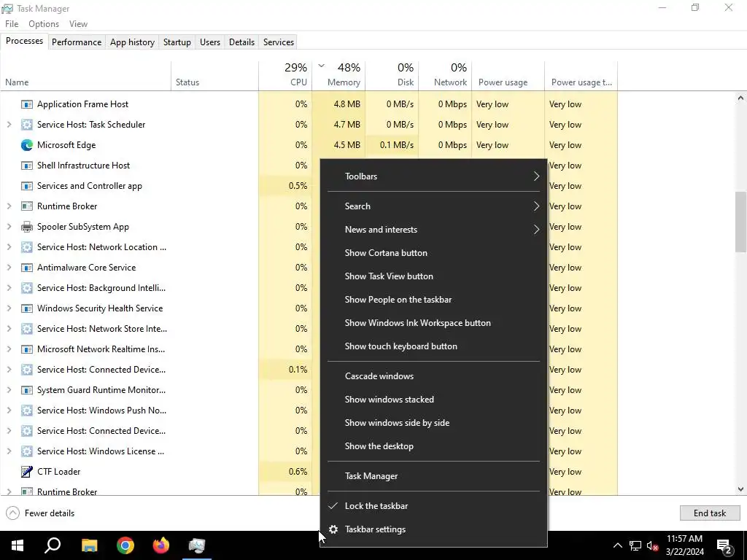This screenshot has height=560, width=747.
Task: Click the Application Frame Host process icon
Action: [x=27, y=104]
